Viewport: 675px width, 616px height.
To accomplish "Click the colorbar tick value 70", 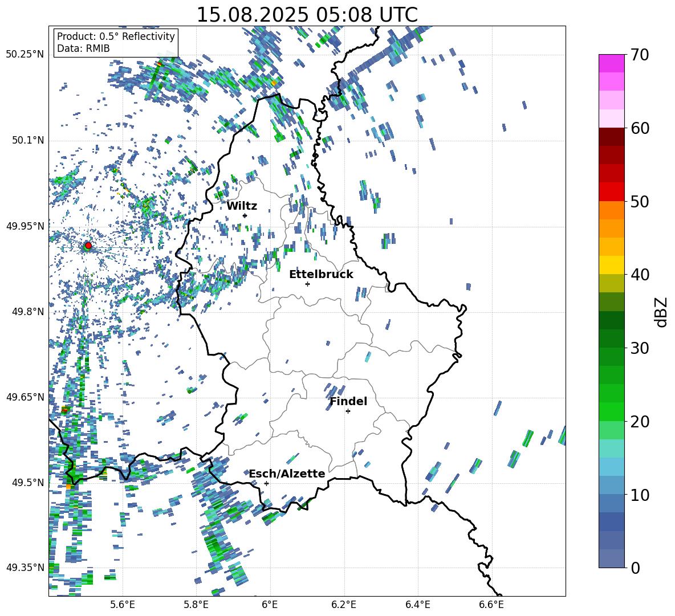I will pos(639,55).
